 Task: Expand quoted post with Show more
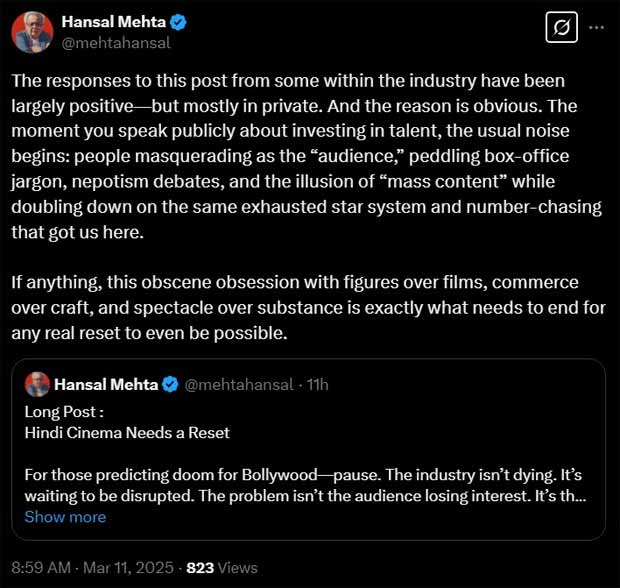(x=65, y=517)
